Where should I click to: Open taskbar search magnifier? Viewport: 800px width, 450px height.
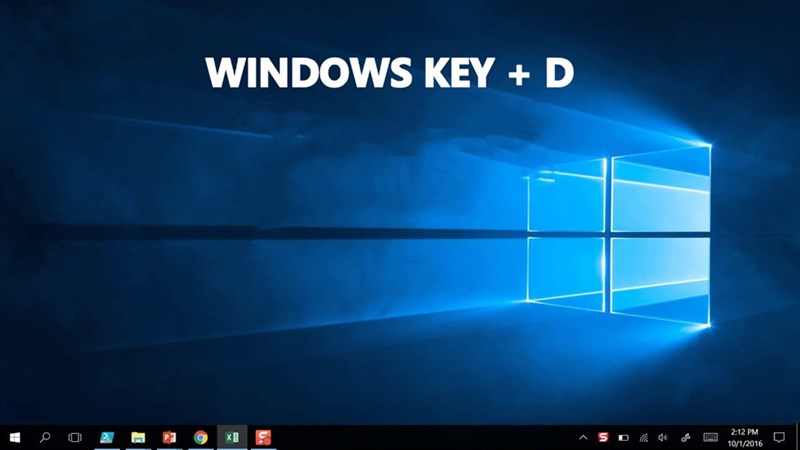(x=45, y=437)
